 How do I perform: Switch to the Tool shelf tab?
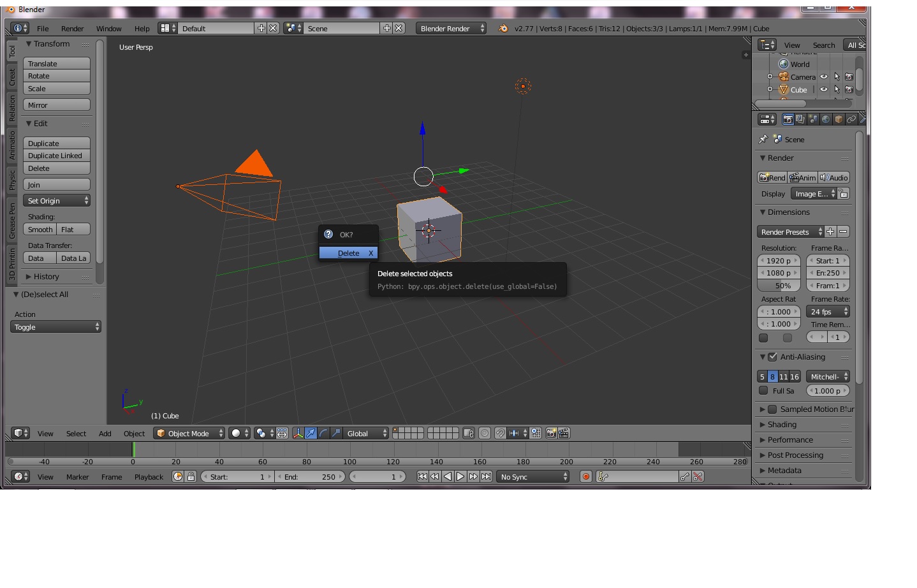[x=11, y=52]
